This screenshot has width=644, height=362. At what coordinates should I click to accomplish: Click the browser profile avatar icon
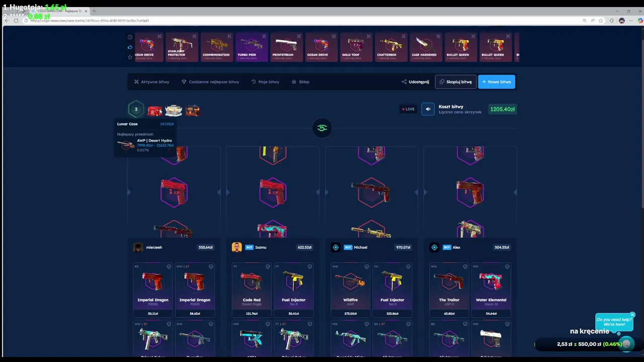coord(622,21)
